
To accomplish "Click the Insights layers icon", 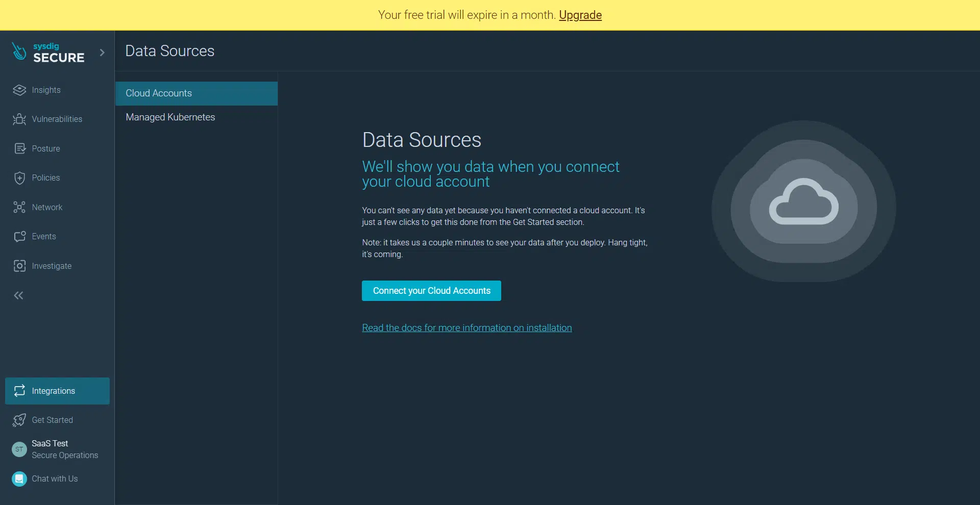I will coord(19,90).
